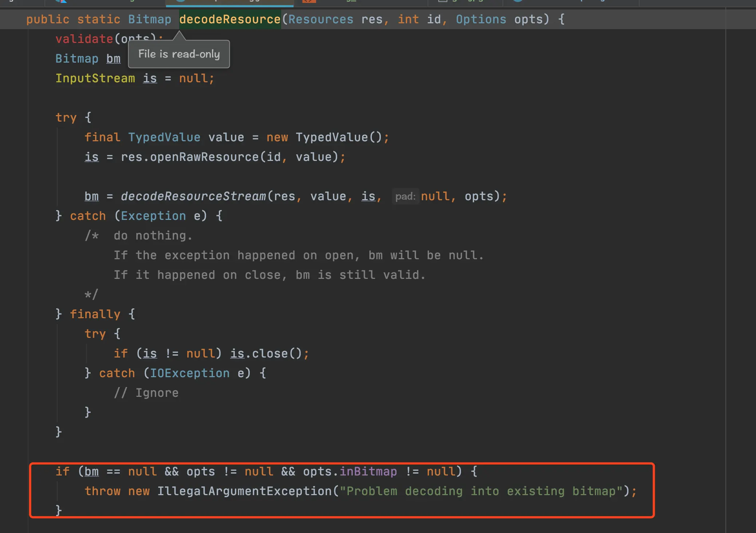Click the validate method call

[x=84, y=39]
